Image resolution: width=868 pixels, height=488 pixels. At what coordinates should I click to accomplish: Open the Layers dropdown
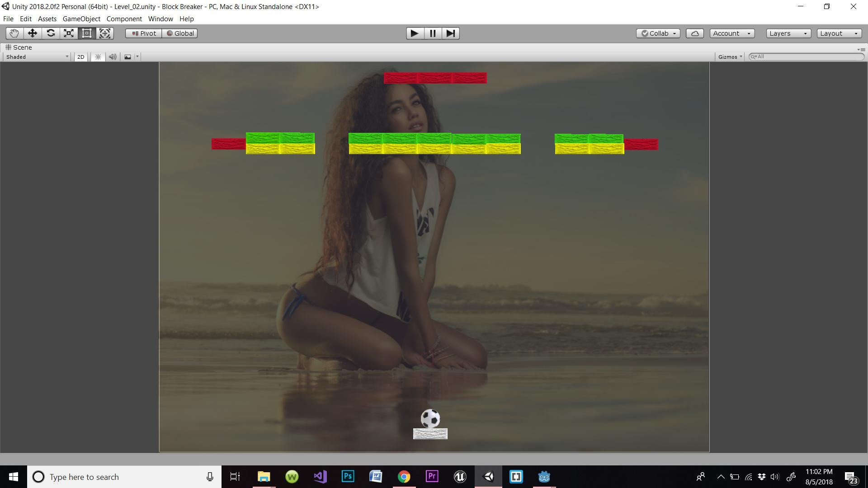788,33
